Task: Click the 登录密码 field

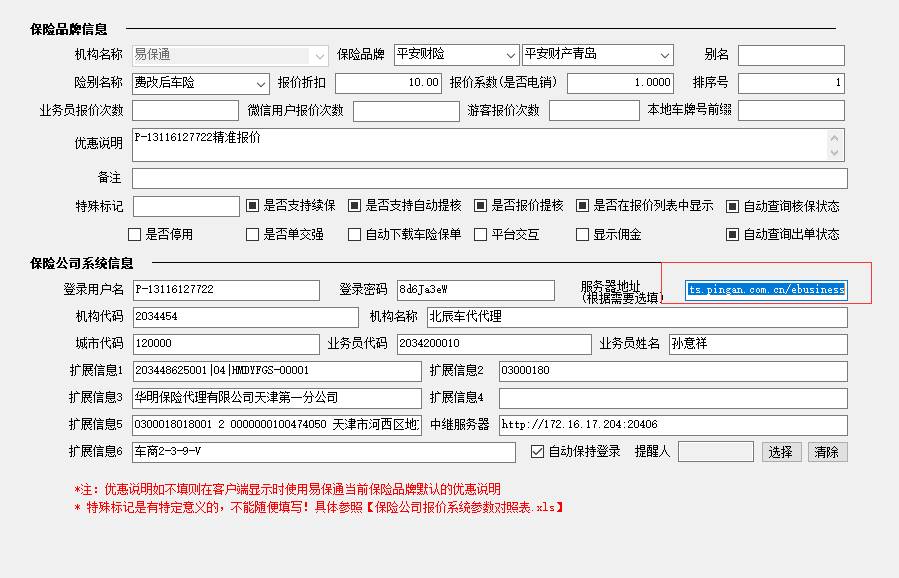Action: point(475,290)
